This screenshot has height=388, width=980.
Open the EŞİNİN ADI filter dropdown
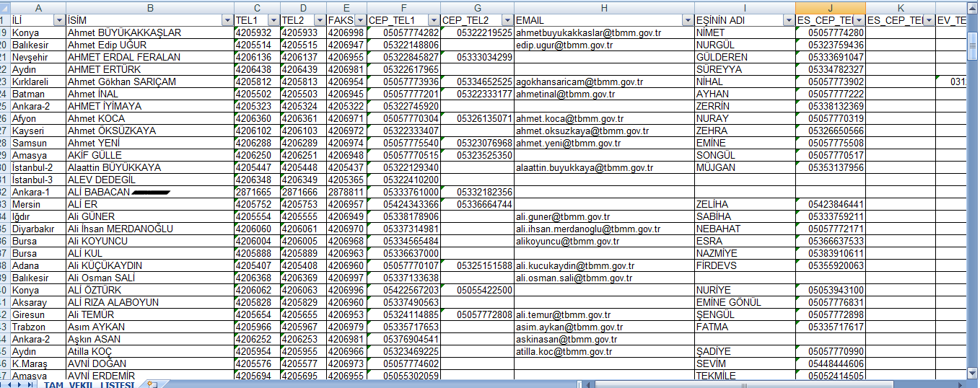click(788, 21)
